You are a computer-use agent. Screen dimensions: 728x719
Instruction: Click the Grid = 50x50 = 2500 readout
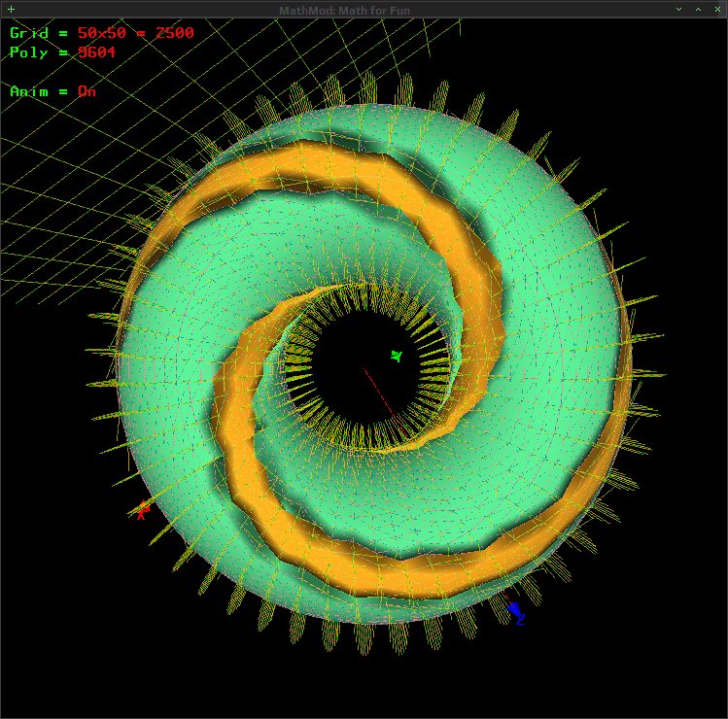pos(102,33)
